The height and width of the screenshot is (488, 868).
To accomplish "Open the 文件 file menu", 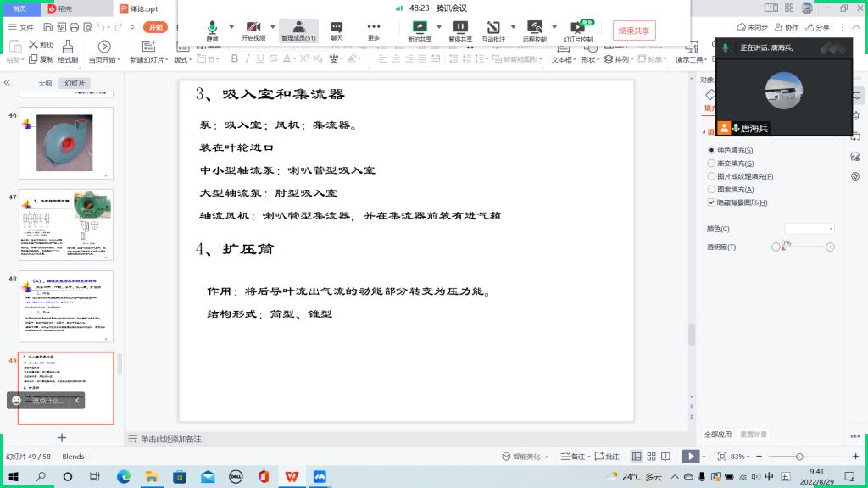I will (21, 27).
